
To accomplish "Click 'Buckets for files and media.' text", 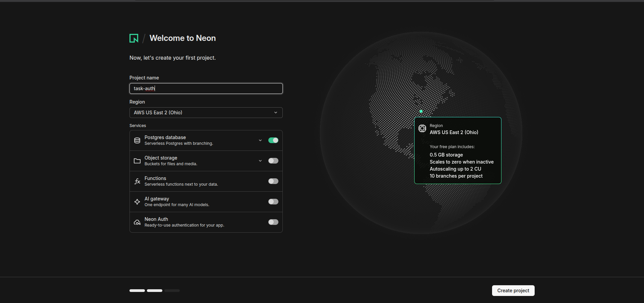I will pos(171,164).
